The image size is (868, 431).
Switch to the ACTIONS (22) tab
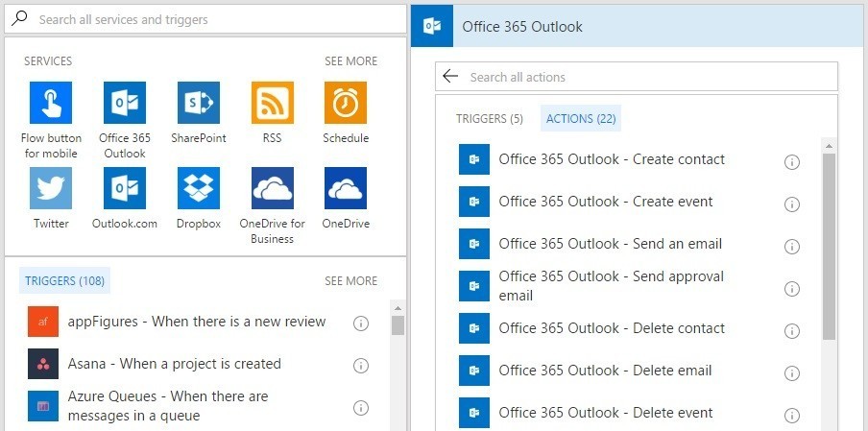(581, 118)
